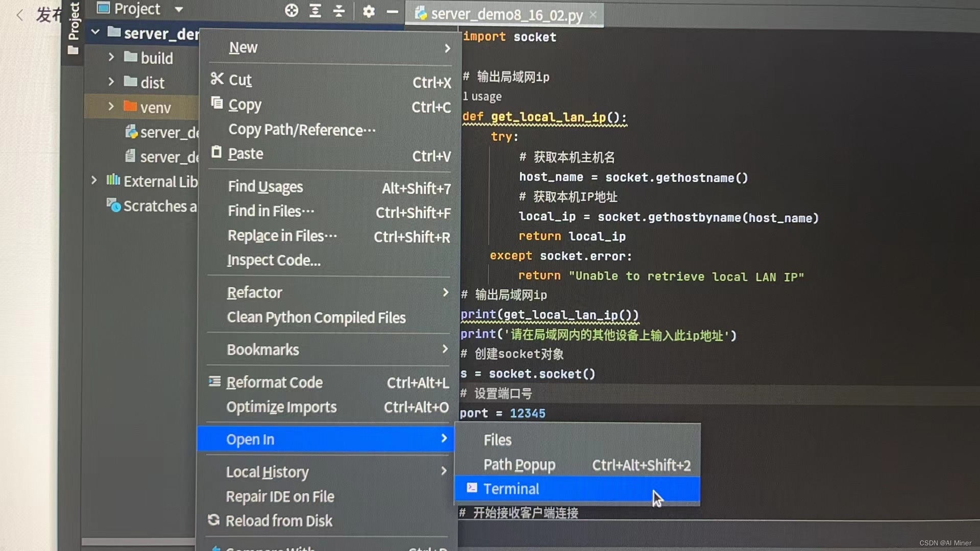The width and height of the screenshot is (980, 551).
Task: Expand the venv folder
Action: [111, 107]
